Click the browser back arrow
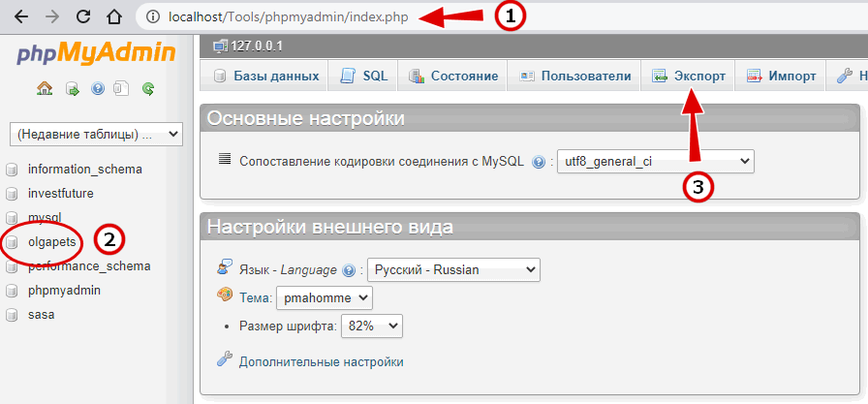Screen dimensions: 868x404 [21, 17]
